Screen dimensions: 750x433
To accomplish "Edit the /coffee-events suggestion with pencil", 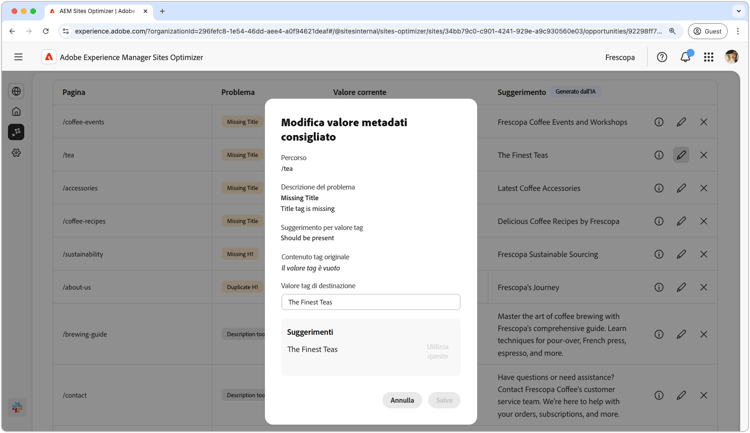I will point(681,122).
